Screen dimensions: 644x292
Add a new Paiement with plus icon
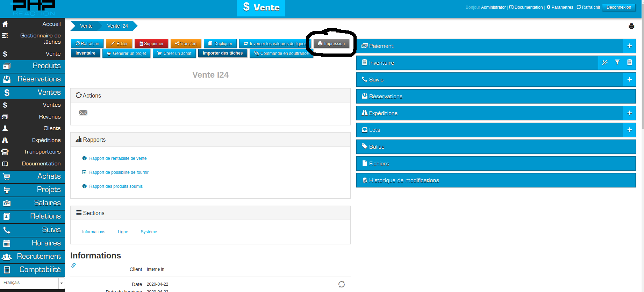[629, 46]
